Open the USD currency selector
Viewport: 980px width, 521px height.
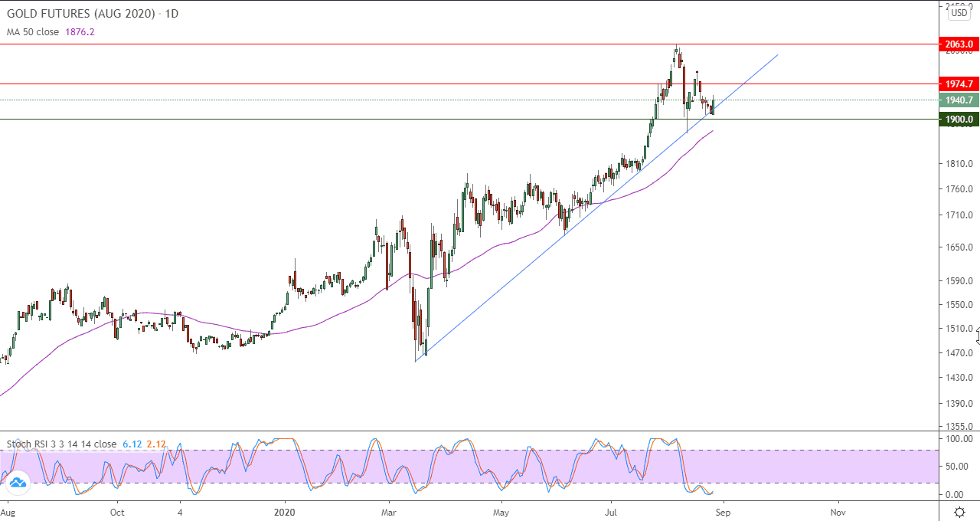pyautogui.click(x=959, y=12)
